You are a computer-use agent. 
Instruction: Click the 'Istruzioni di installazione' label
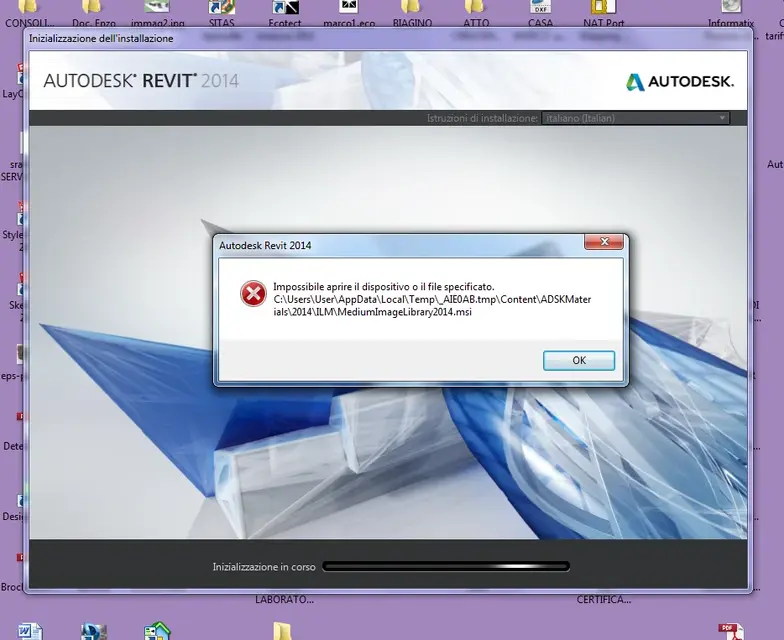[x=482, y=118]
